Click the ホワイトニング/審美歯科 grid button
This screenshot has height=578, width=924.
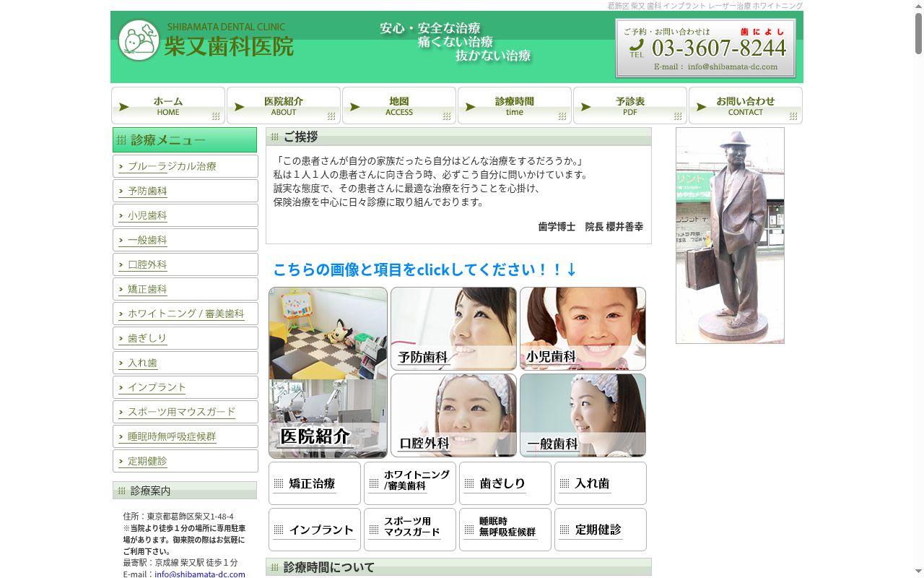click(x=410, y=483)
